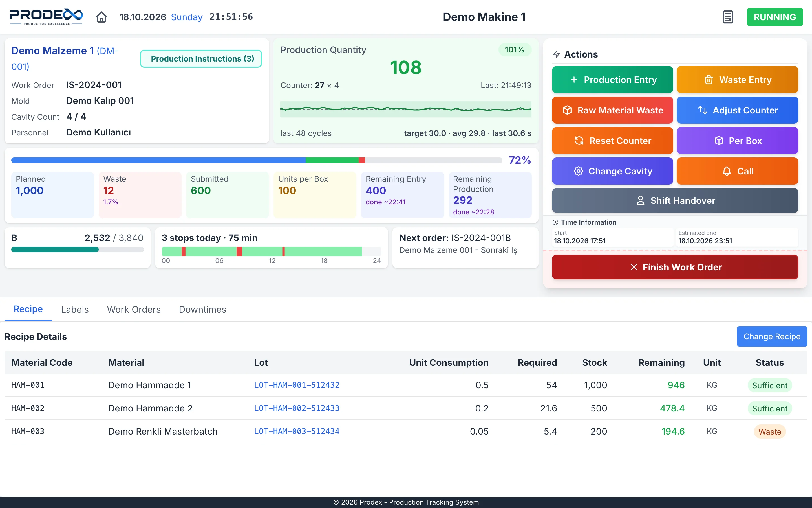The image size is (812, 508).
Task: Click the trash icon on Waste Entry
Action: coord(709,80)
